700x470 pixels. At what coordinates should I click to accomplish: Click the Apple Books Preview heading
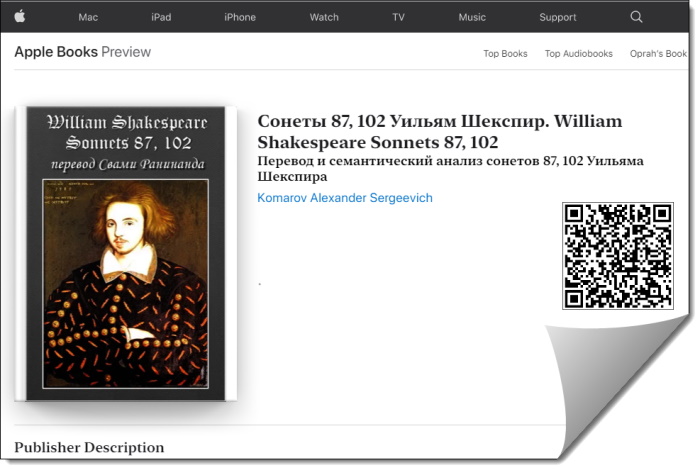(x=83, y=52)
